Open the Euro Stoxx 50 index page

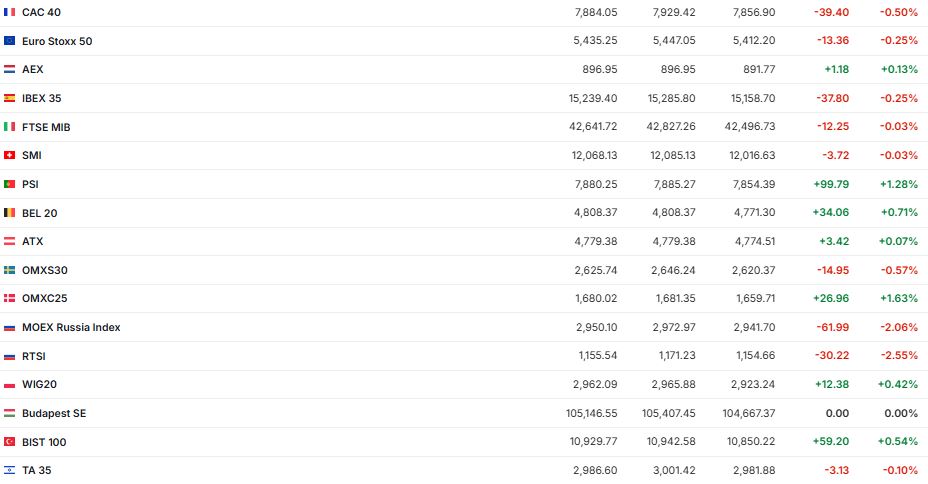coord(57,41)
